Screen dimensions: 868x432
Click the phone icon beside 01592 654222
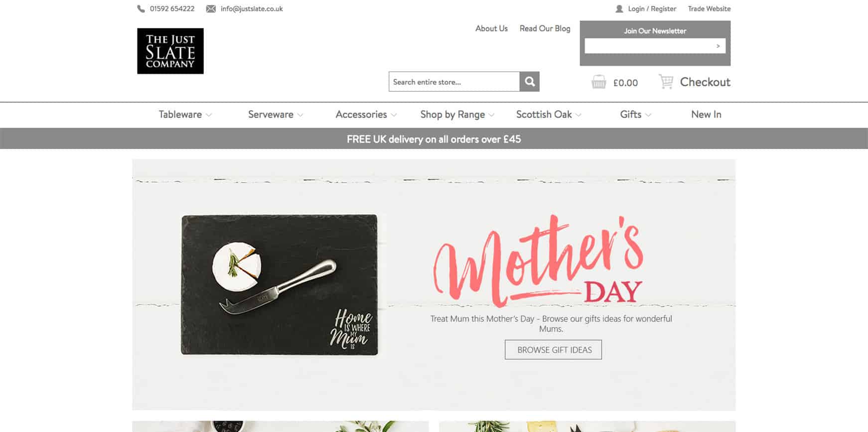[x=141, y=8]
